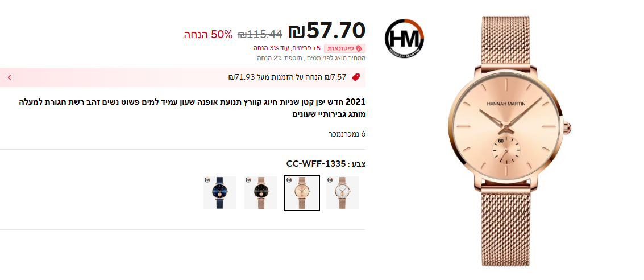This screenshot has width=644, height=280.
Task: Select the highlighted rose gold dial thumbnail
Action: [x=301, y=193]
